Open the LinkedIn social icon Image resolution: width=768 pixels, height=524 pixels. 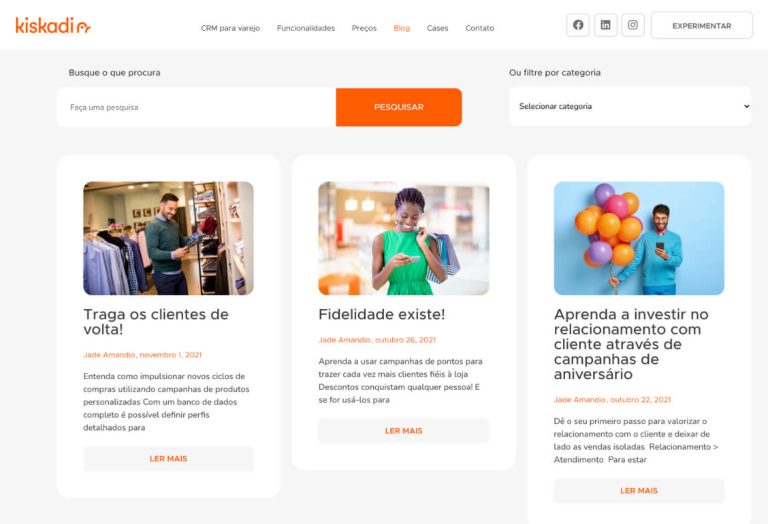(x=605, y=25)
